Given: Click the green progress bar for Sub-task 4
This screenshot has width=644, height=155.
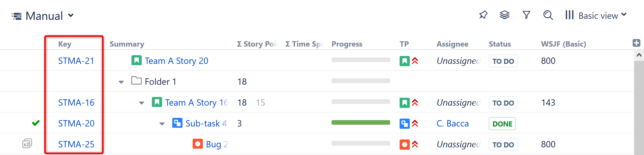Looking at the screenshot, I should click(x=361, y=123).
